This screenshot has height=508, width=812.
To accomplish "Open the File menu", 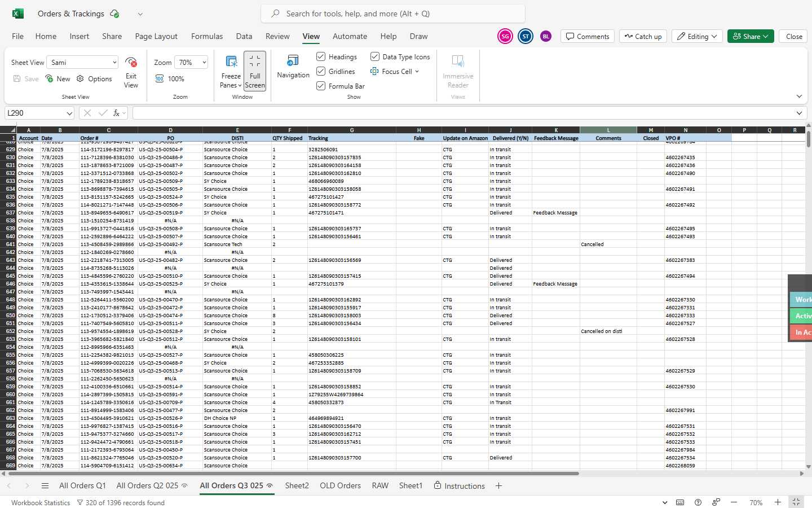I will pos(17,36).
